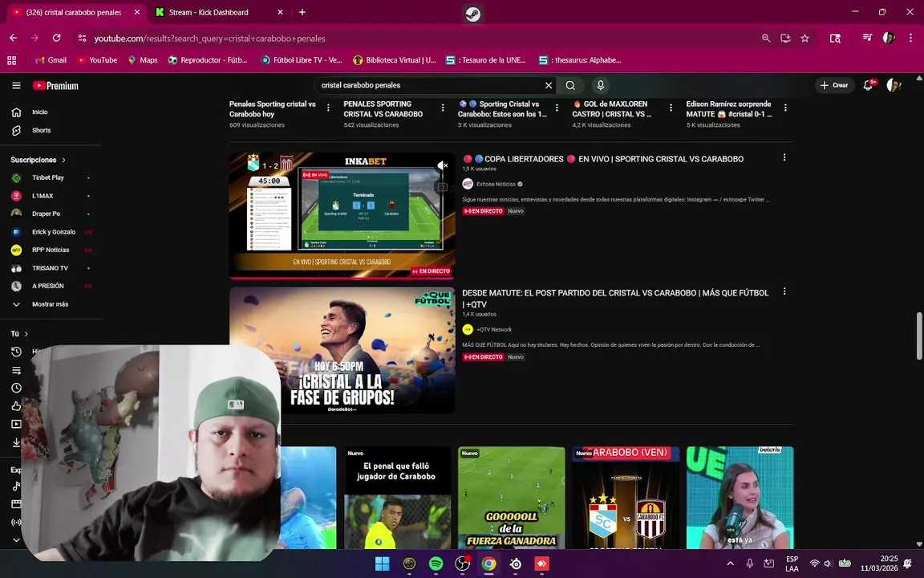Click the scrollbar down arrow
This screenshot has height=578, width=924.
pos(919,543)
